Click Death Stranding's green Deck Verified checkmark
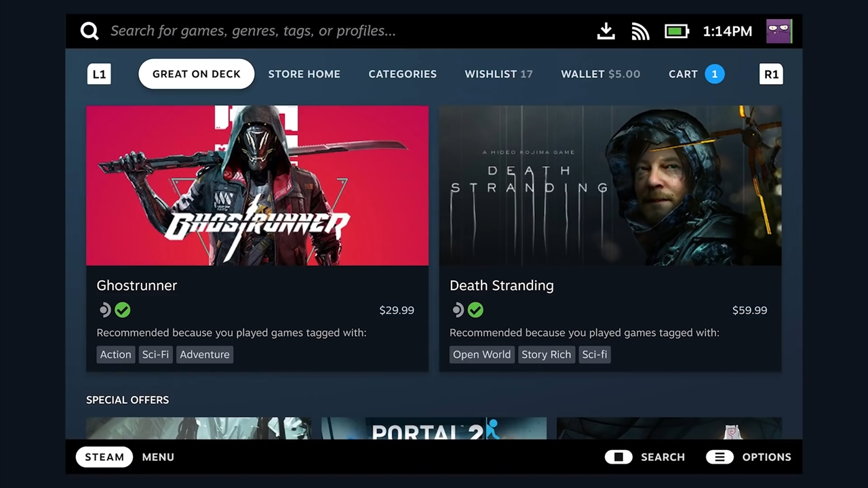This screenshot has height=488, width=868. pos(476,310)
